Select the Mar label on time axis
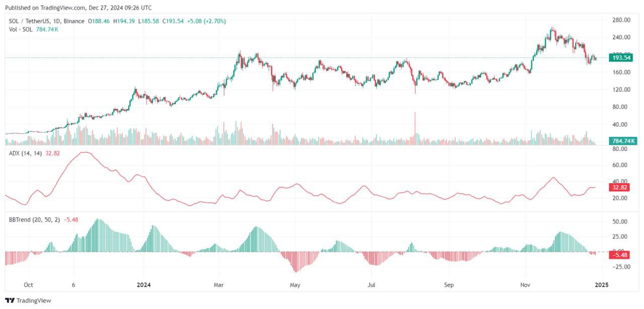The image size is (644, 309). (219, 285)
